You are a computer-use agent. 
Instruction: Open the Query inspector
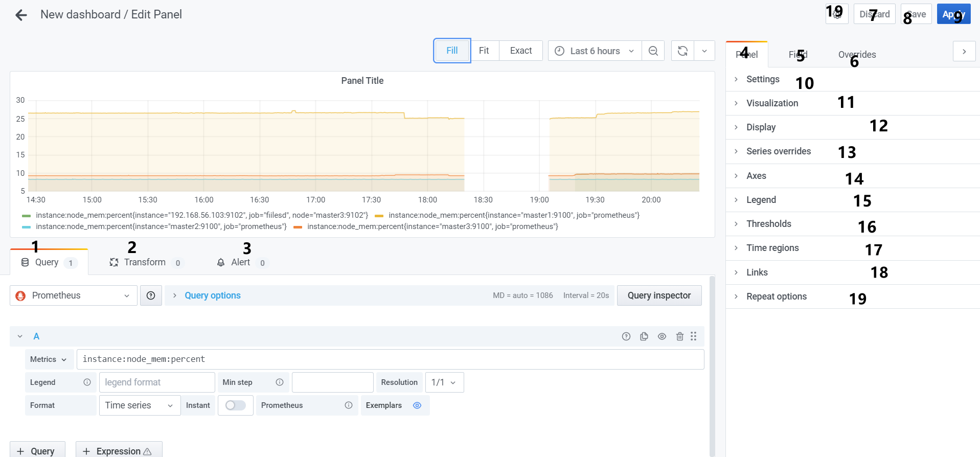tap(659, 295)
